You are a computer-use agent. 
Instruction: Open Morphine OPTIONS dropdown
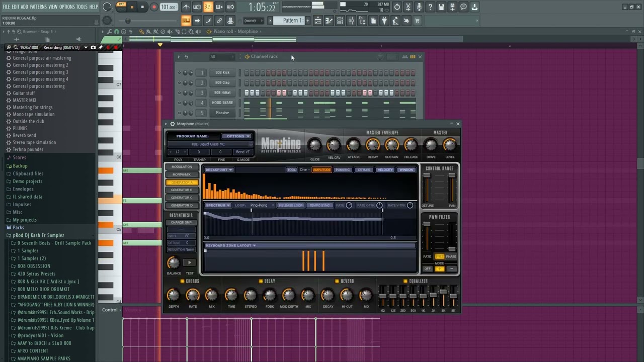click(236, 136)
